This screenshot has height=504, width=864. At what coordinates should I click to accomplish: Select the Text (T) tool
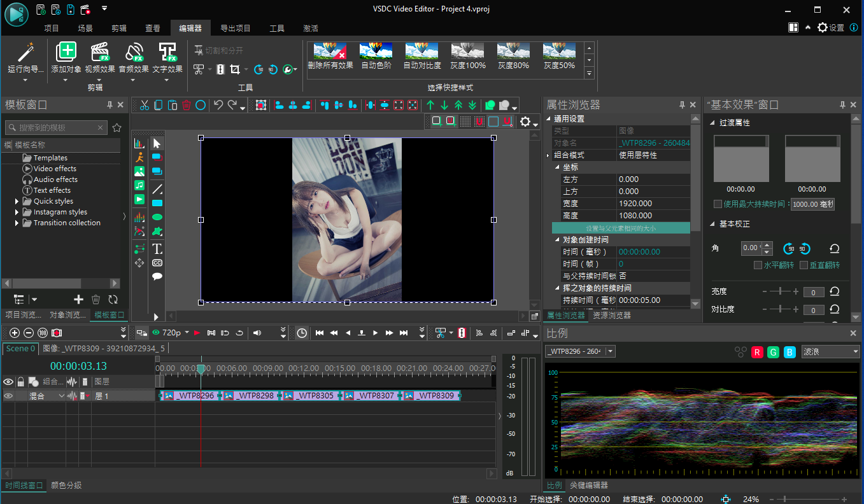157,249
